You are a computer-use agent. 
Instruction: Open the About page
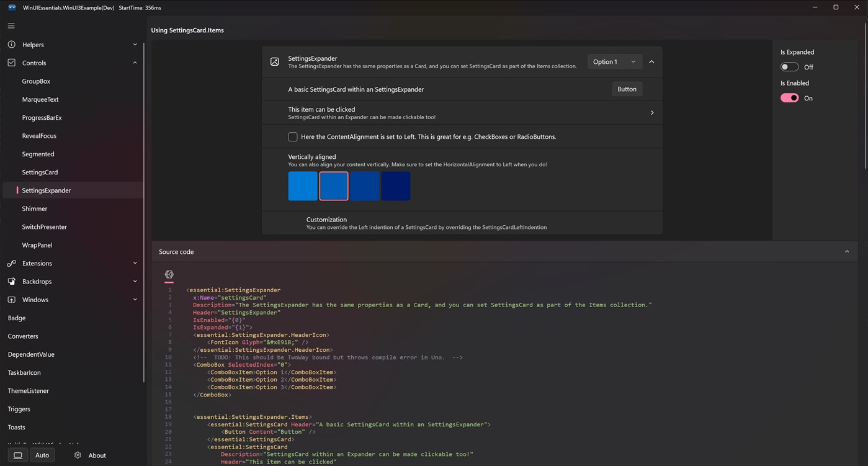coord(91,455)
